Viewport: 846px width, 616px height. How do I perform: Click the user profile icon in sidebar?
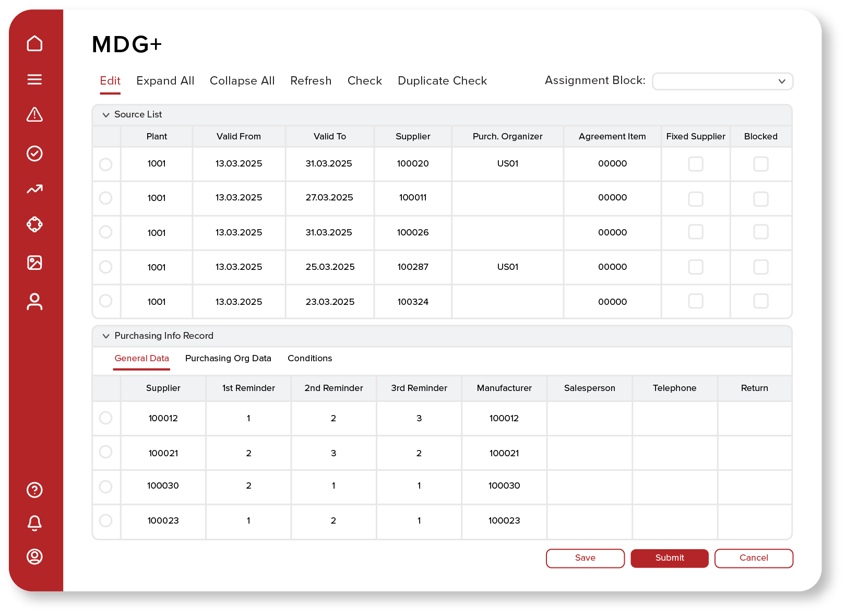pyautogui.click(x=34, y=302)
